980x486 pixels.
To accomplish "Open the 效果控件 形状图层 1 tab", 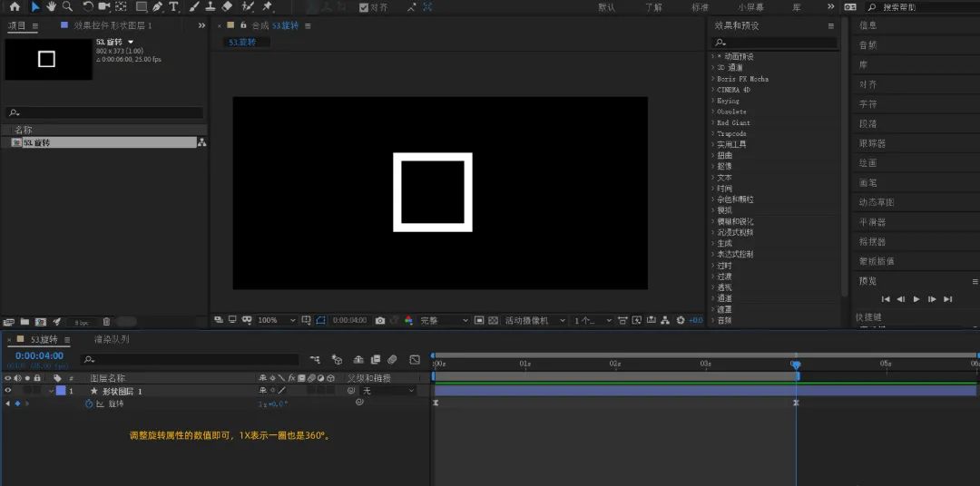I will point(113,25).
